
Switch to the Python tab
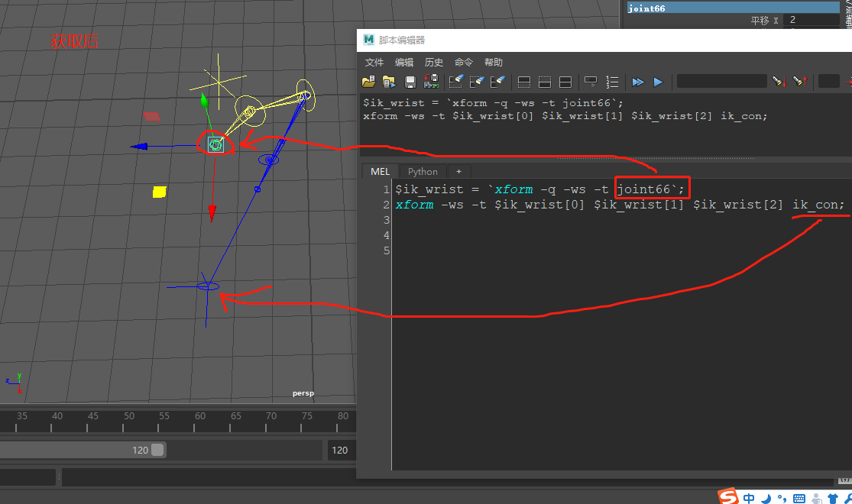point(423,172)
